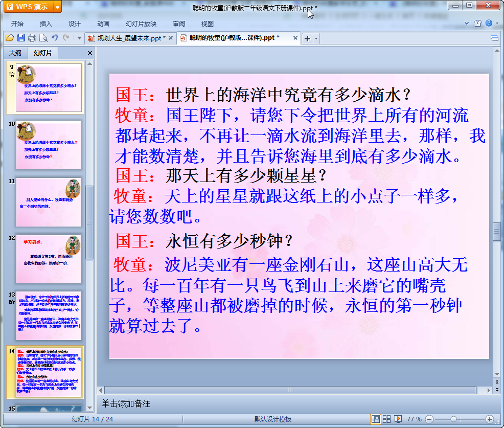Zoom in with plus button

[x=490, y=419]
